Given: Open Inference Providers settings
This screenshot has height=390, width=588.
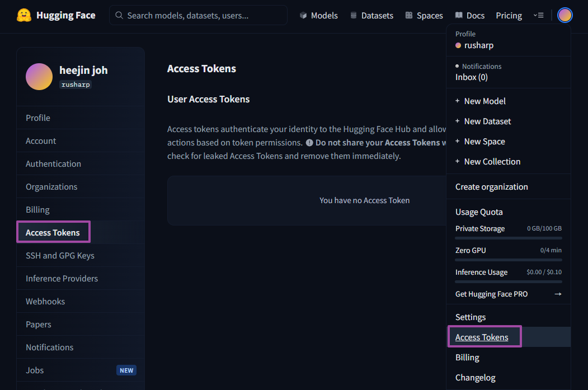Looking at the screenshot, I should [81, 278].
